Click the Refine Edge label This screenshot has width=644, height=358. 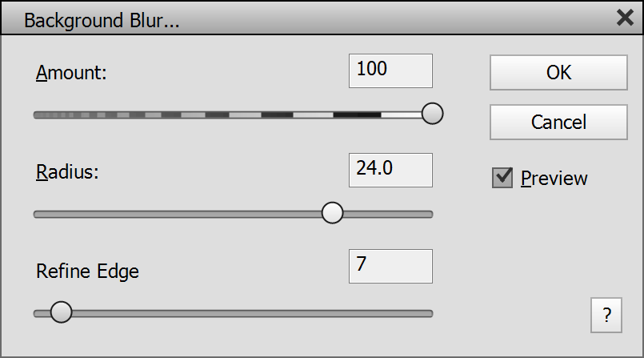87,271
